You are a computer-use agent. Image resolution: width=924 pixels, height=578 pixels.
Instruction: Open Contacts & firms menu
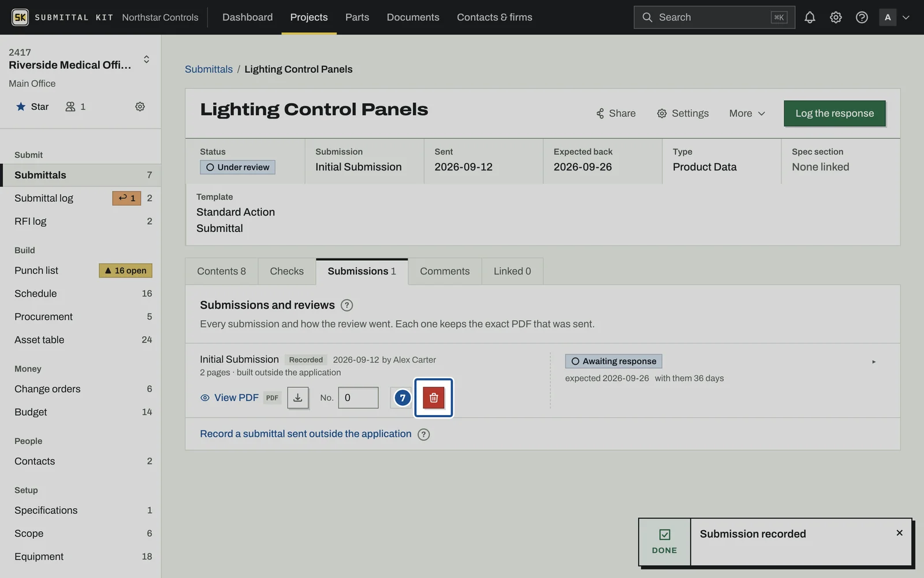click(x=494, y=17)
